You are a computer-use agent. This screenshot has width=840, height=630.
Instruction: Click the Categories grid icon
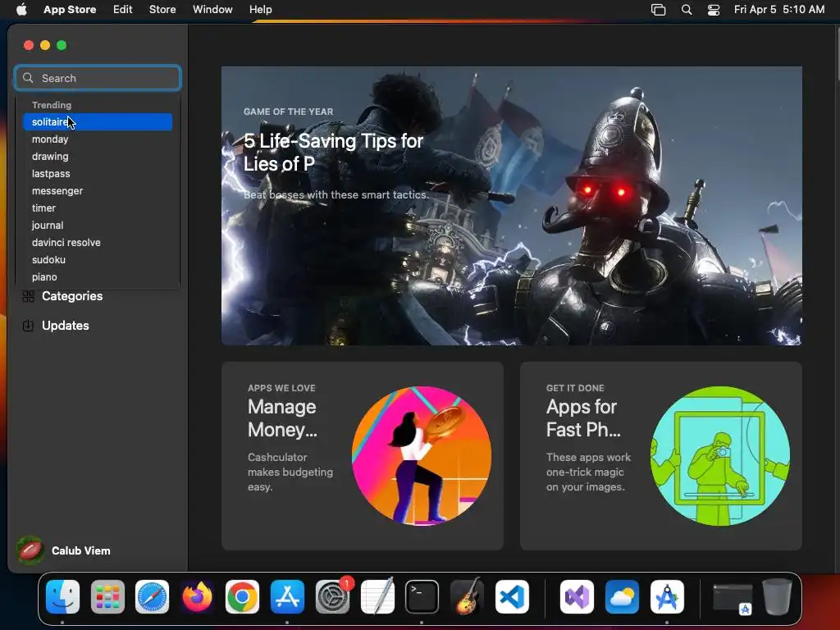click(x=29, y=296)
